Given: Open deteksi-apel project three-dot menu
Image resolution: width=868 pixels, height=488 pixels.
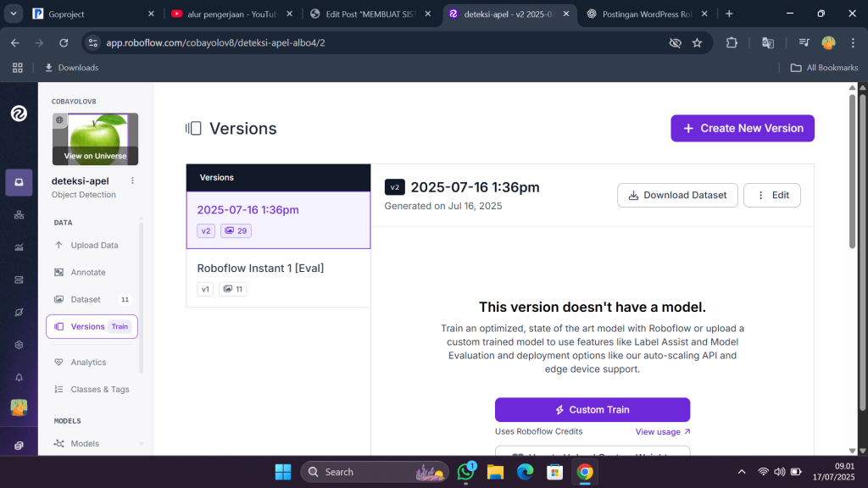Looking at the screenshot, I should [x=132, y=180].
